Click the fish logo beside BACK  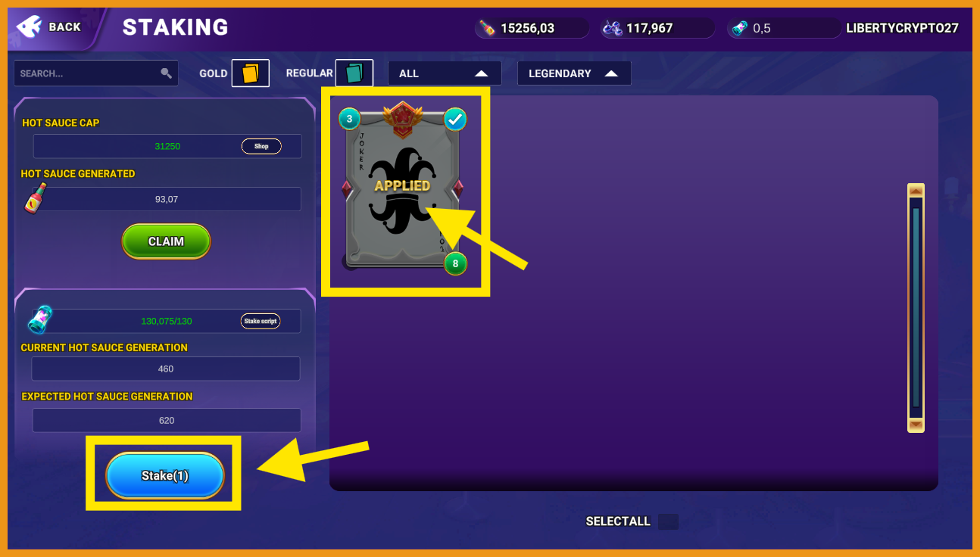pyautogui.click(x=29, y=27)
